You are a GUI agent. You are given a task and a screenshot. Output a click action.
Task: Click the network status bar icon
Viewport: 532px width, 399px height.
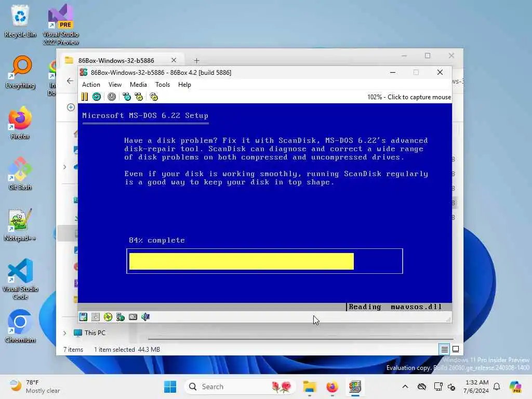(121, 317)
